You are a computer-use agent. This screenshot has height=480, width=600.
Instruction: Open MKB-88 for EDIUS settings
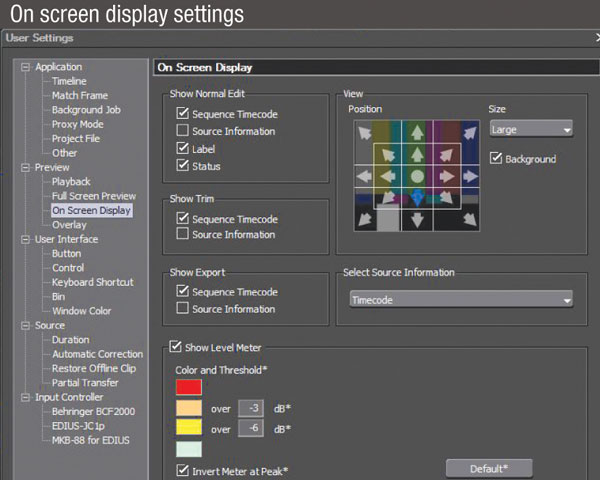pyautogui.click(x=91, y=440)
